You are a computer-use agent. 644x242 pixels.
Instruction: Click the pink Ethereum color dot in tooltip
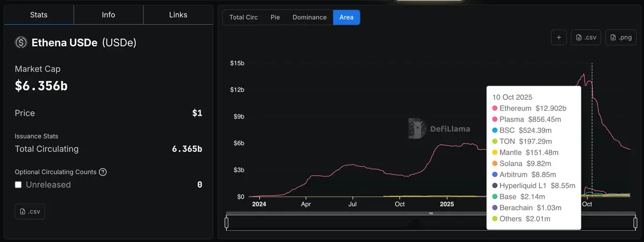pyautogui.click(x=495, y=108)
